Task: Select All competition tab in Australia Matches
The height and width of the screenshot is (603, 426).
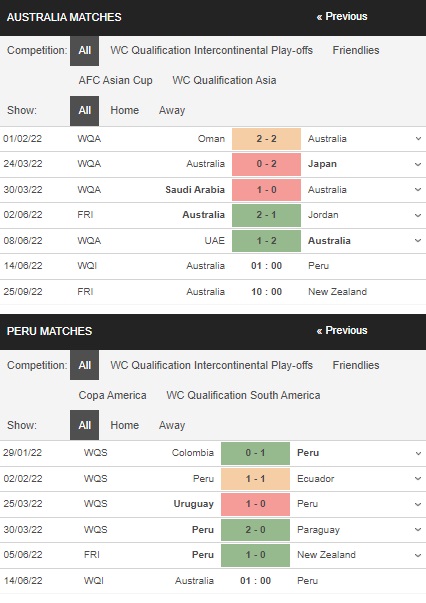Action: [x=85, y=50]
